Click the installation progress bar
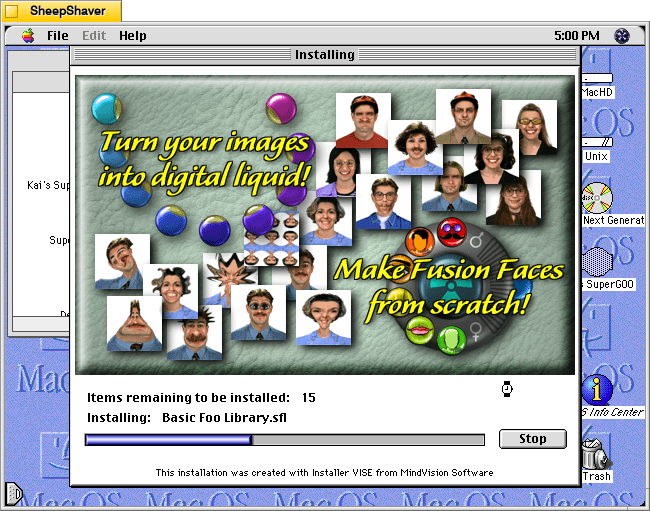 tap(285, 440)
